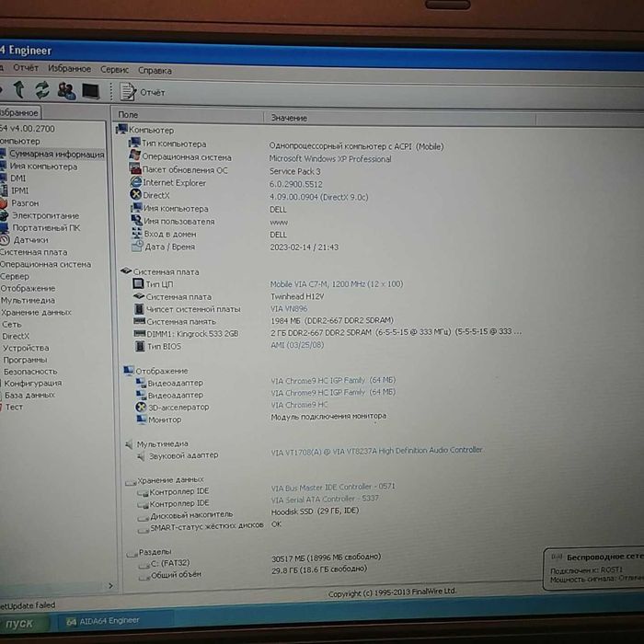Click the 3D-акселератор row icon
Image resolution: width=644 pixels, height=644 pixels.
pos(141,407)
